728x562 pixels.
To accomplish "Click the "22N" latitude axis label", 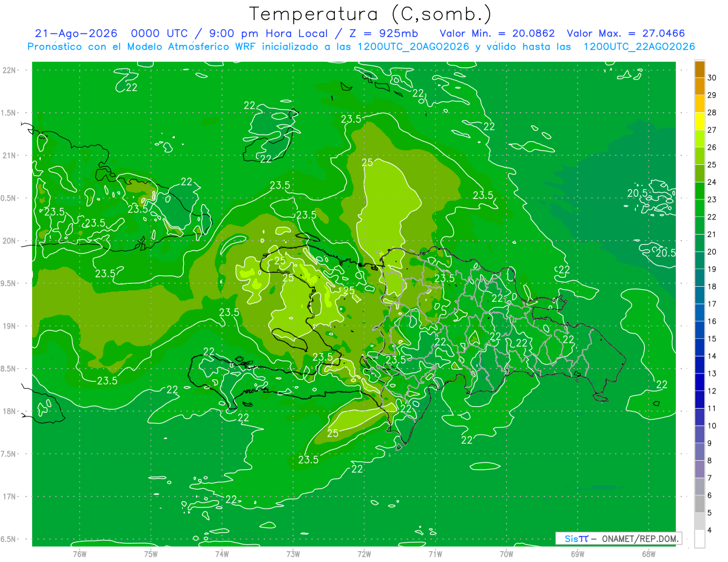I will click(9, 70).
